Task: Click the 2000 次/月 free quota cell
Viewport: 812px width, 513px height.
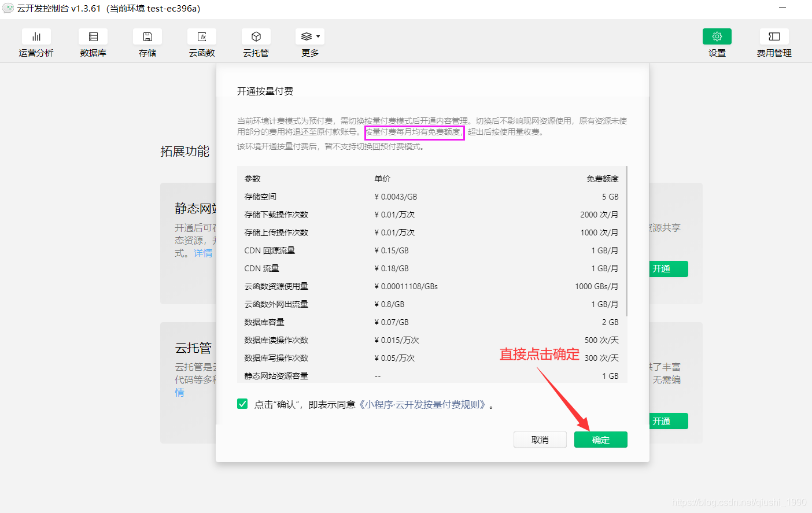Action: 599,215
